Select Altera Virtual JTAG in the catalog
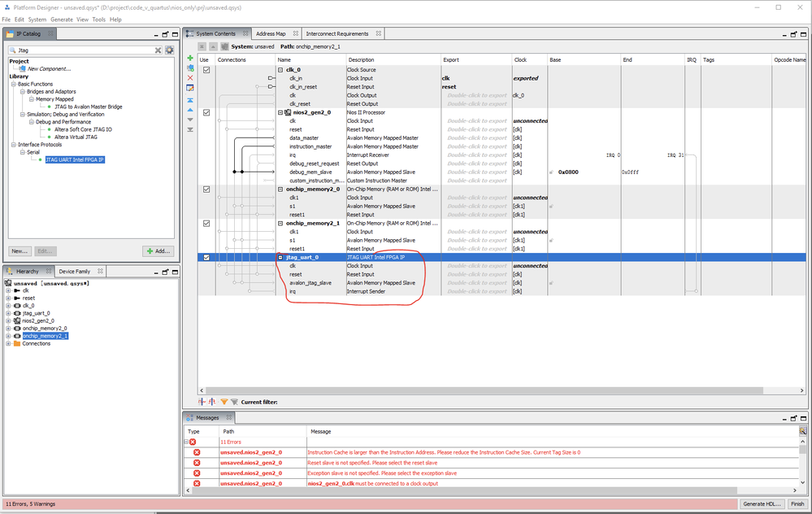The width and height of the screenshot is (812, 514). pos(76,137)
